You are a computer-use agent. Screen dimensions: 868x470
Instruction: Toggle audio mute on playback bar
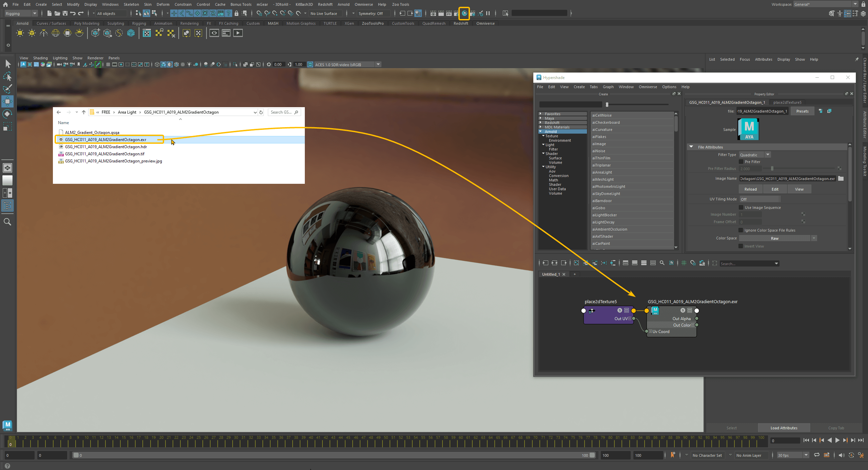coord(842,455)
